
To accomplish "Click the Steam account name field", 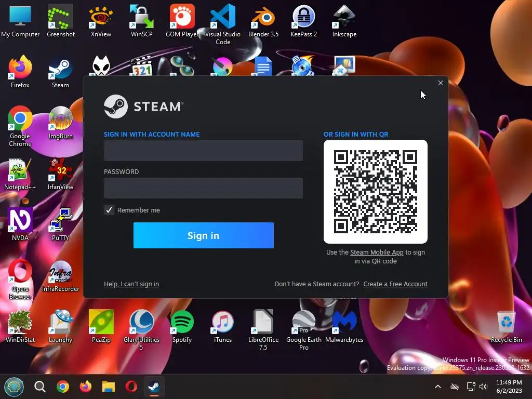I will click(203, 150).
